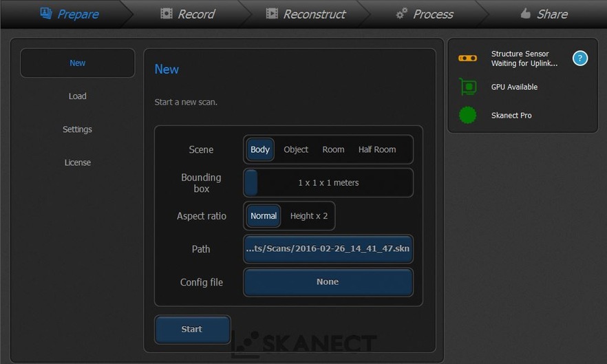Select New in the sidebar
Viewport: 607px width, 364px height.
coord(77,63)
